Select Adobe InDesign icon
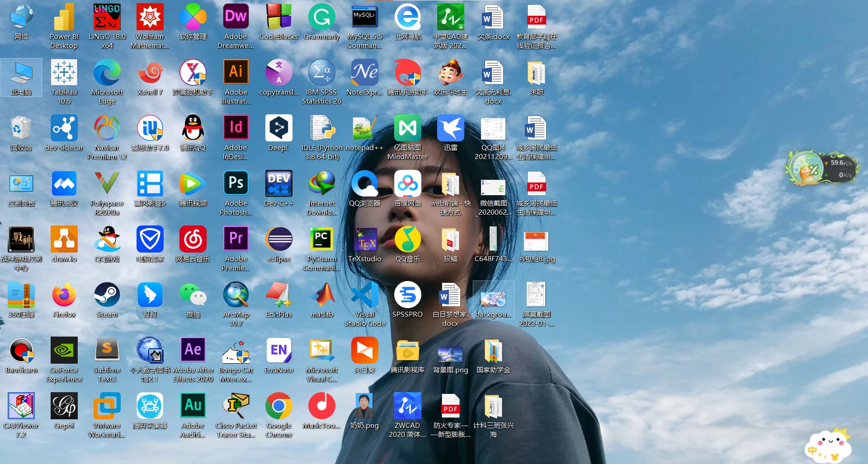 (236, 128)
